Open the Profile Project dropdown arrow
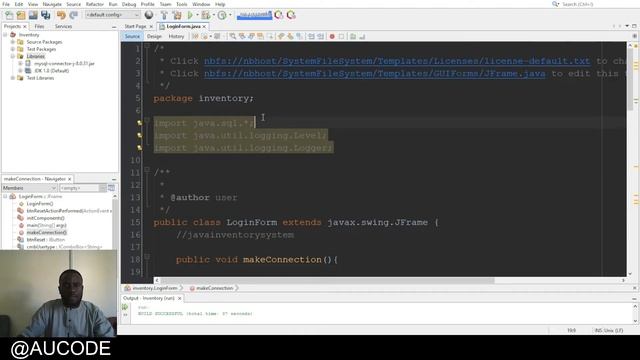 click(230, 15)
